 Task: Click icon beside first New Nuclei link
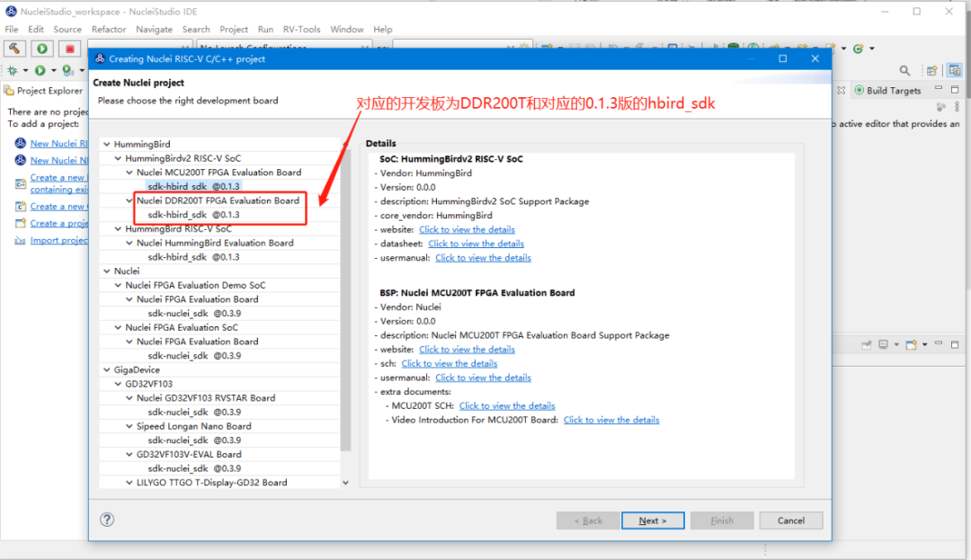21,143
